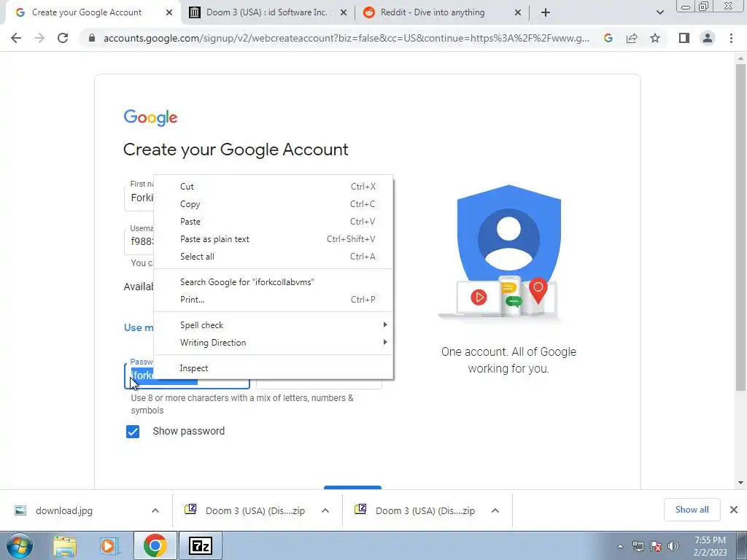Open the first Doom 3 (USA) zip download

tap(255, 510)
